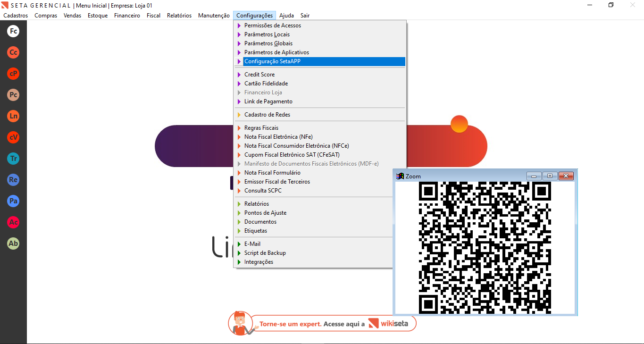The image size is (644, 344).
Task: Open Cupom Fiscal Eletrônico SAT (CFeSAT)
Action: pos(320,155)
